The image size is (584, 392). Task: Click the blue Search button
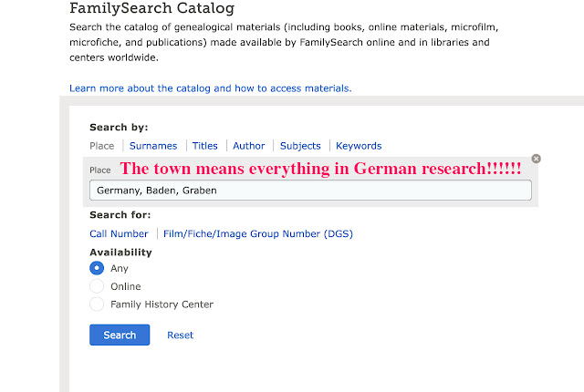(x=120, y=335)
